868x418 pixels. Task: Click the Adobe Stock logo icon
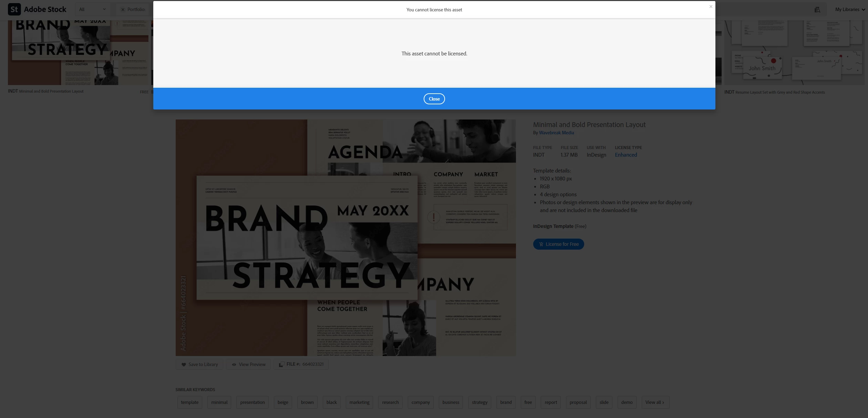point(14,9)
